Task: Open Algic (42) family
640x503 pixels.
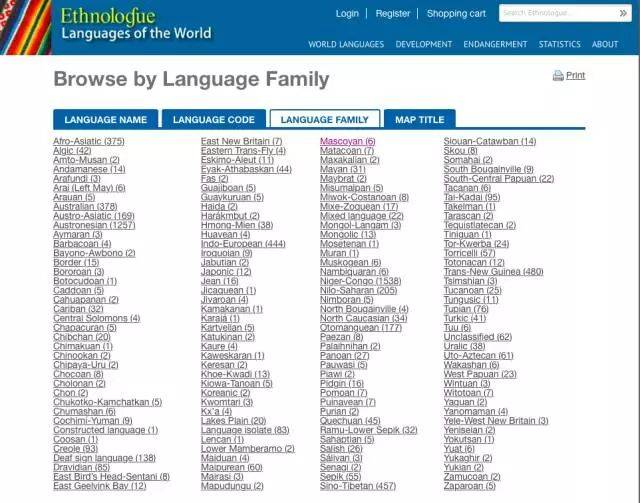Action: pyautogui.click(x=72, y=151)
